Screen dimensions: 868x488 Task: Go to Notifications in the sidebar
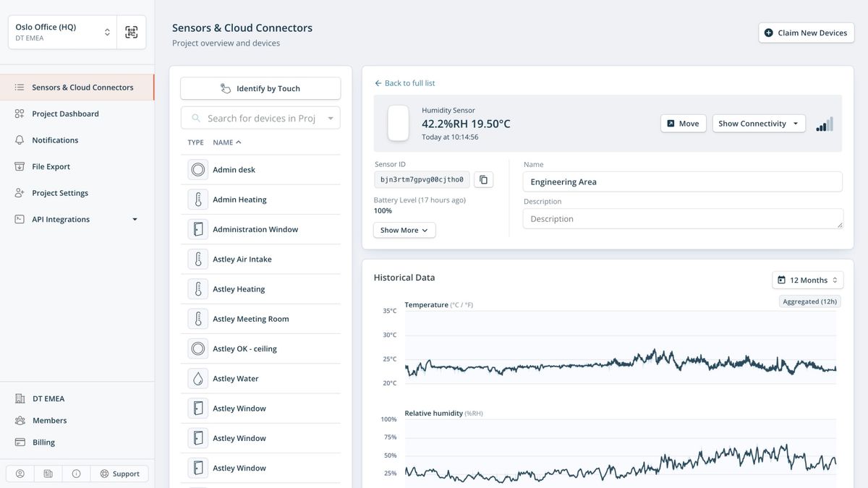pyautogui.click(x=55, y=140)
